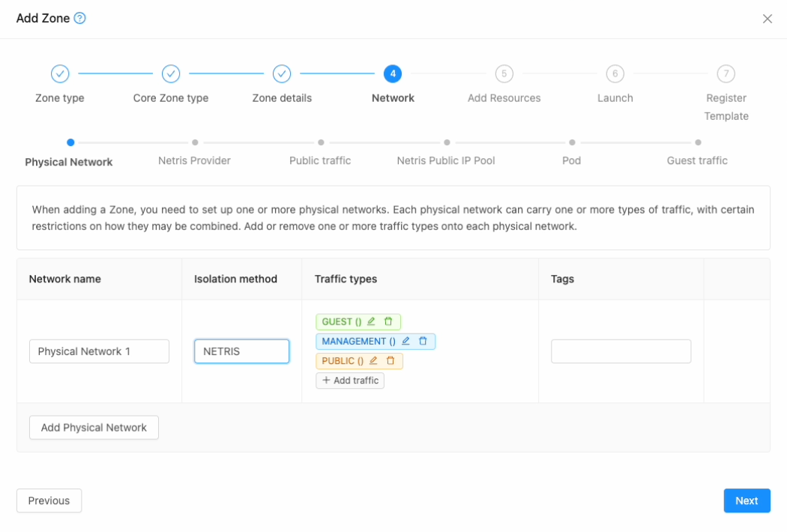This screenshot has width=787, height=532.
Task: Click the Add traffic button
Action: tap(350, 381)
